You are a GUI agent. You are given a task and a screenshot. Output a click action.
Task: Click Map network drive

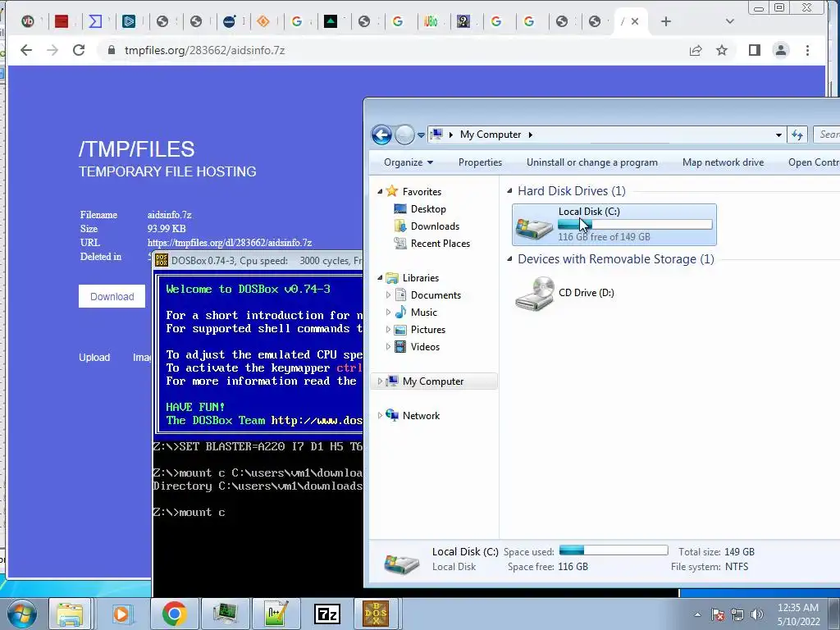coord(723,162)
